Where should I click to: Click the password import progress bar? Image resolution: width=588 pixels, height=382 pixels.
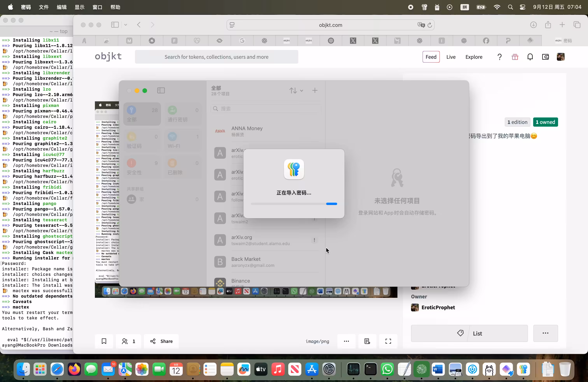coord(294,204)
